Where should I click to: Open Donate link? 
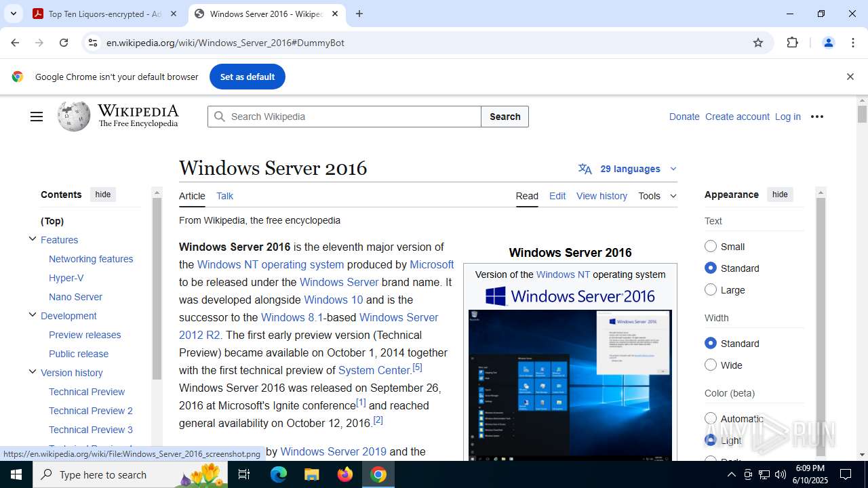(684, 117)
